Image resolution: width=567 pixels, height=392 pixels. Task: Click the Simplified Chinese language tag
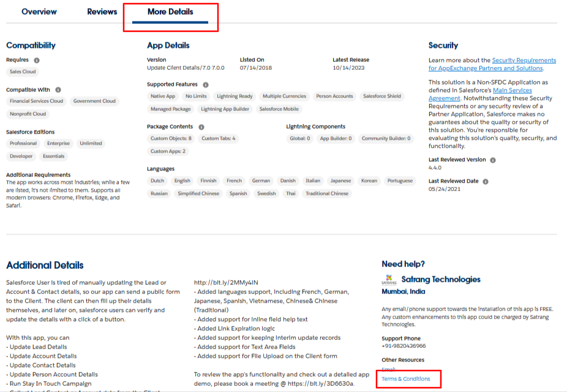[x=198, y=194]
